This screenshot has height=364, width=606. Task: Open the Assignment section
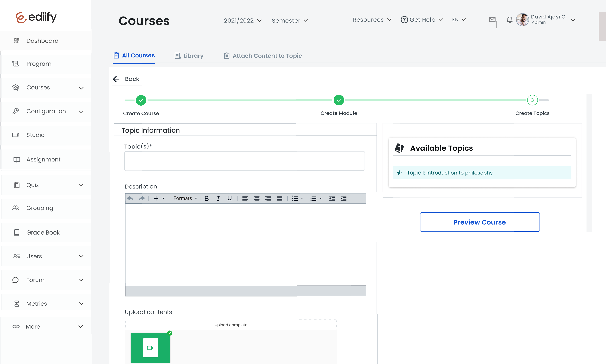(x=43, y=159)
